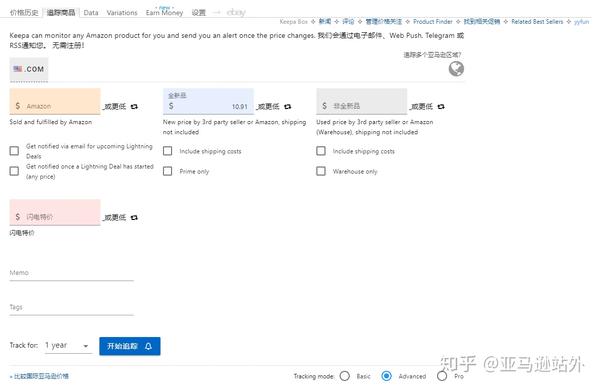The width and height of the screenshot is (600, 388).
Task: Click the Tags input field
Action: coord(72,308)
